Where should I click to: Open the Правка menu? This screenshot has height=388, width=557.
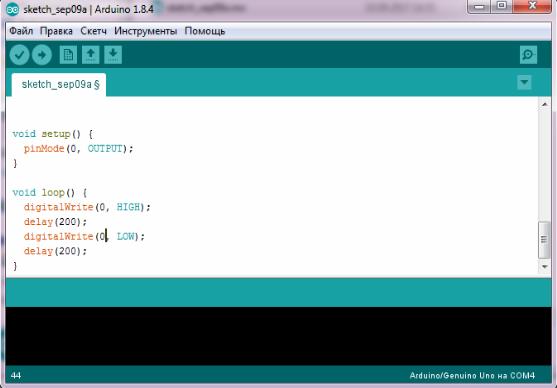[x=56, y=31]
